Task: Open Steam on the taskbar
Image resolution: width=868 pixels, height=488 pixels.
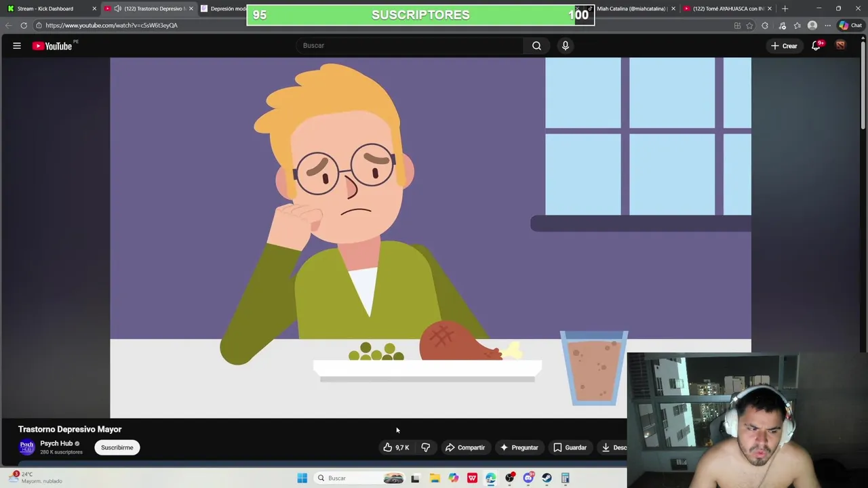Action: pos(547,478)
